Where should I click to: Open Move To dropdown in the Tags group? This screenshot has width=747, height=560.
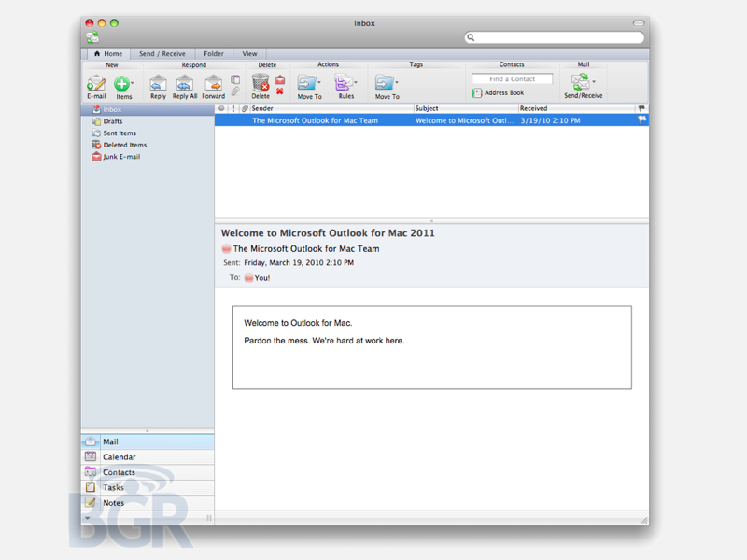coord(387,87)
